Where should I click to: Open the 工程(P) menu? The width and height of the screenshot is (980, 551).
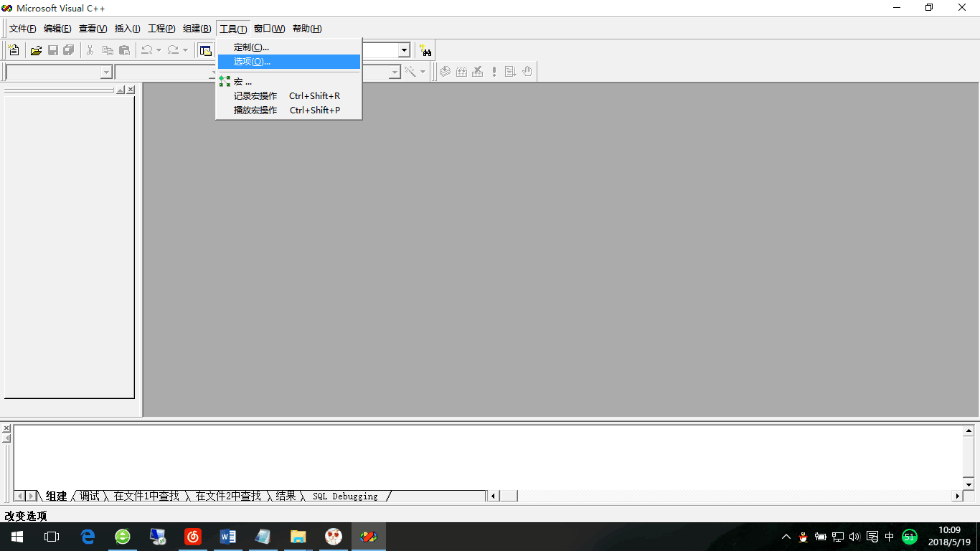pyautogui.click(x=161, y=29)
